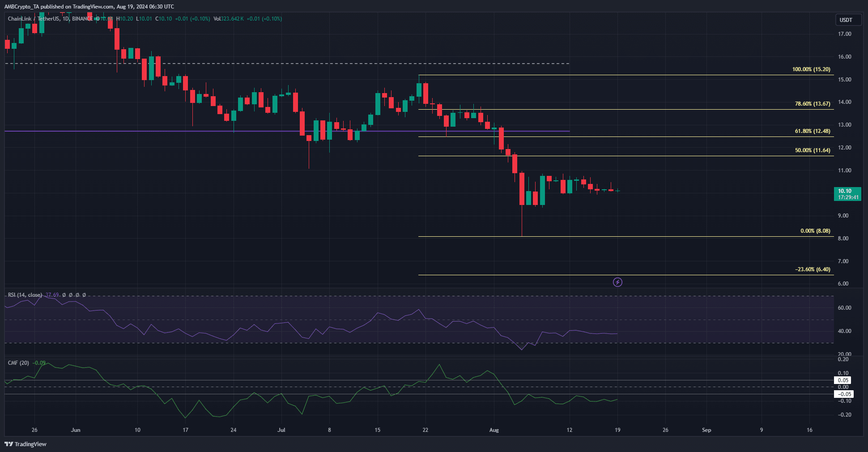Click the 100.00% (15.20) Fibonacci level label
The image size is (868, 452).
pyautogui.click(x=811, y=69)
